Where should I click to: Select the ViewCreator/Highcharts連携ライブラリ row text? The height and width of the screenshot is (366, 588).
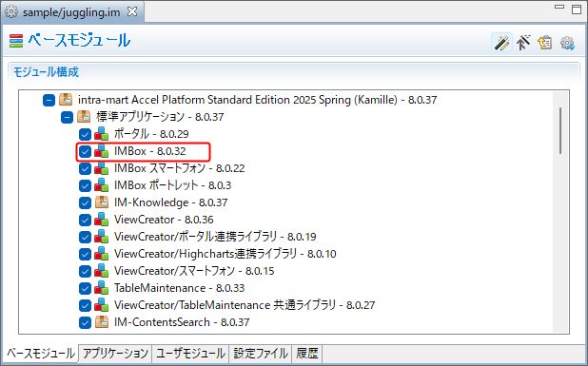pyautogui.click(x=225, y=254)
